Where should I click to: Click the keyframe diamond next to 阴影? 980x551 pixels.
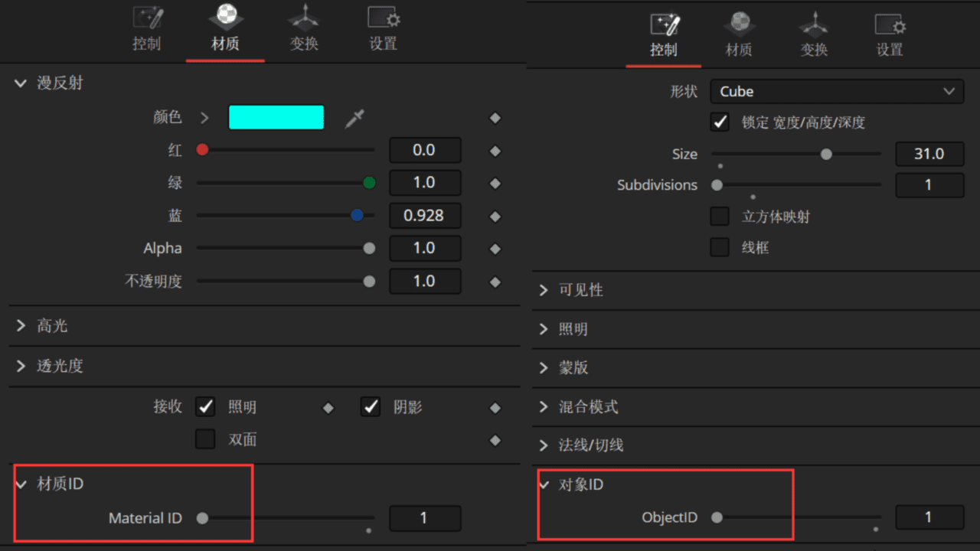[x=495, y=407]
